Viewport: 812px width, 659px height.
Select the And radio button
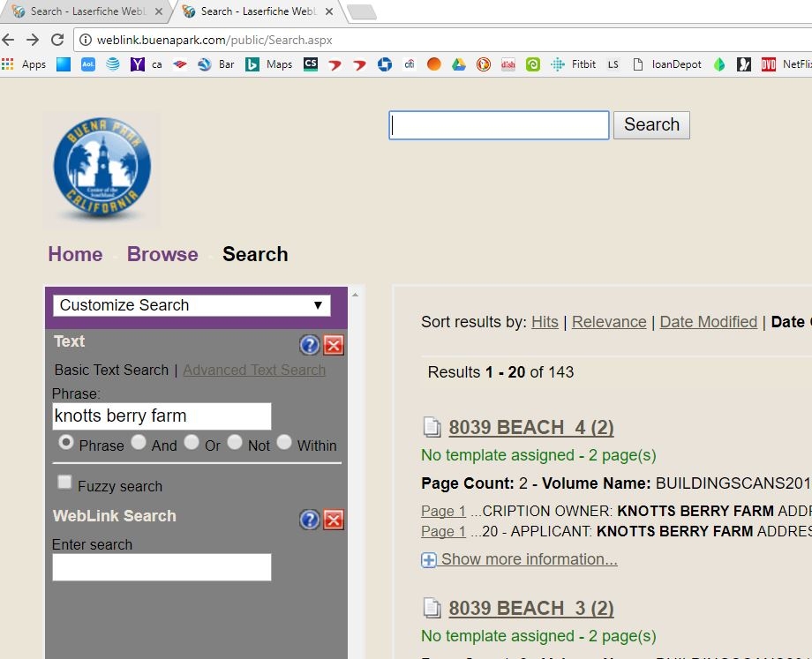click(139, 443)
